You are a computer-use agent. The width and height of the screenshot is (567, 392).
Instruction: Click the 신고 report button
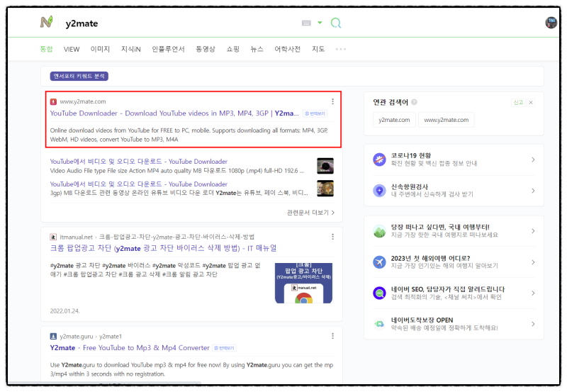click(518, 102)
